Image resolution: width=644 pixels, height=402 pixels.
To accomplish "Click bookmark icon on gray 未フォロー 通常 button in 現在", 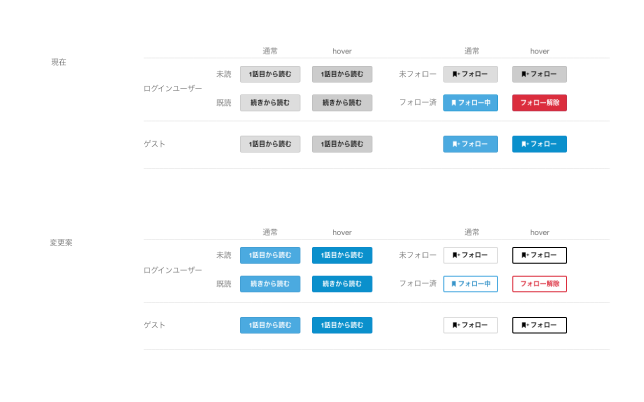I will (x=455, y=74).
